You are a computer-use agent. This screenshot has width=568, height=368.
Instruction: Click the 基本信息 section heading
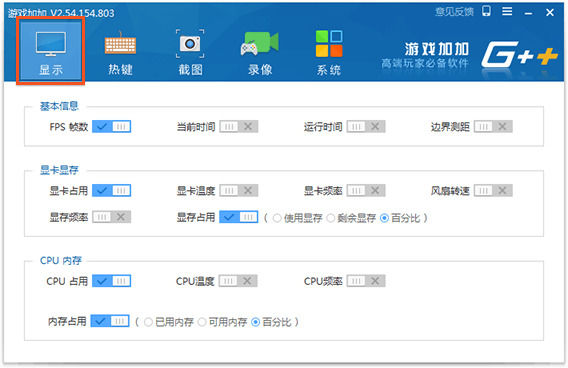click(59, 106)
